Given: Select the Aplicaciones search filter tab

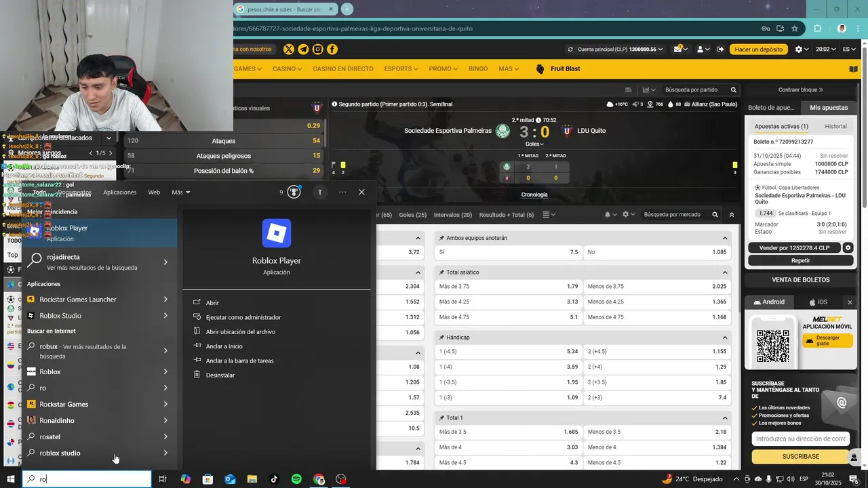Looking at the screenshot, I should click(119, 192).
